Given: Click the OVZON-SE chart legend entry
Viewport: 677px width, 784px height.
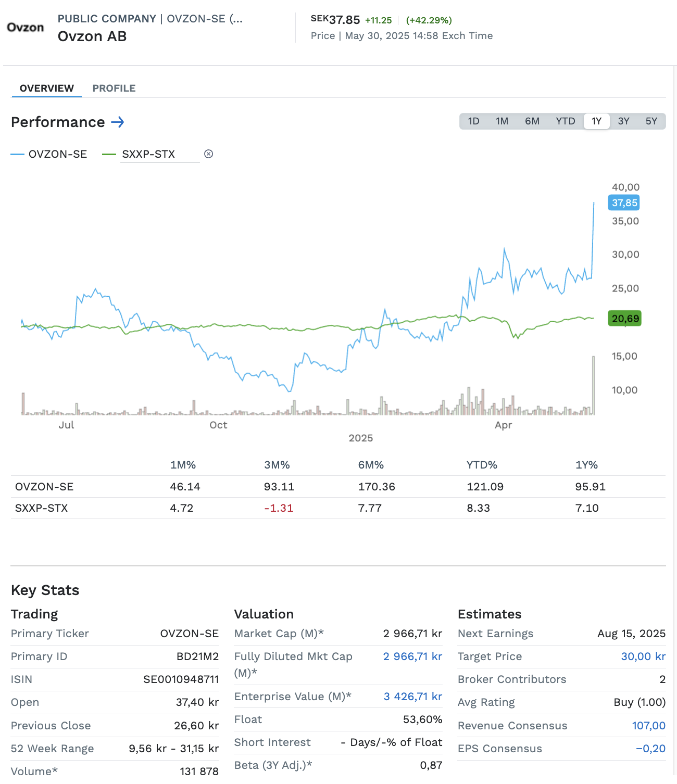Looking at the screenshot, I should (x=49, y=154).
